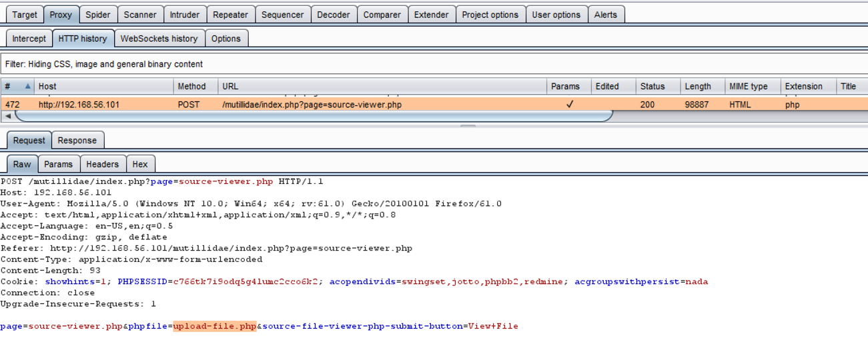Viewport: 868px width, 338px height.
Task: Select the Intercept sub-tab
Action: coord(29,39)
